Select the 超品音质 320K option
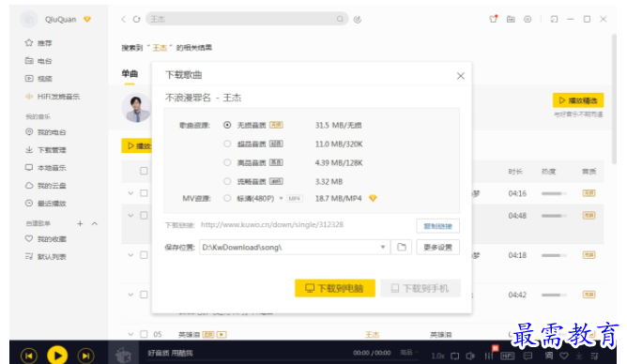The width and height of the screenshot is (627, 364). point(227,144)
